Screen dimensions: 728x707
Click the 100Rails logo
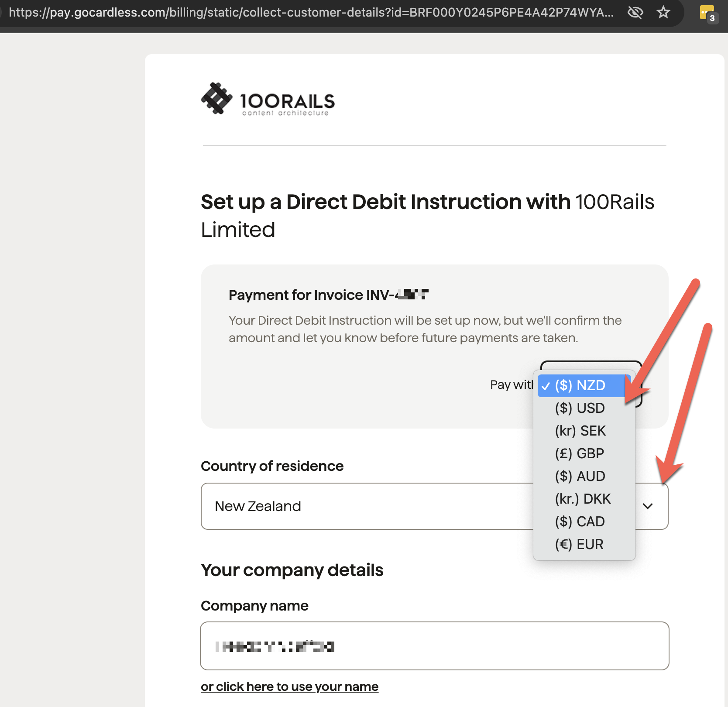268,100
